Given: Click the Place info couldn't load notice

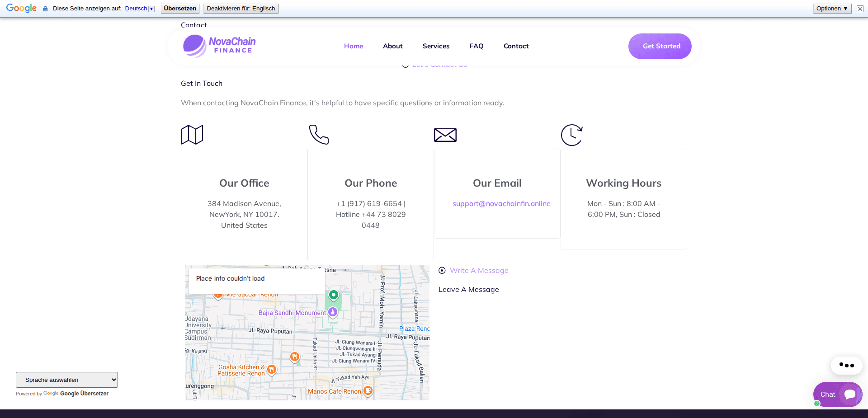Looking at the screenshot, I should click(230, 278).
